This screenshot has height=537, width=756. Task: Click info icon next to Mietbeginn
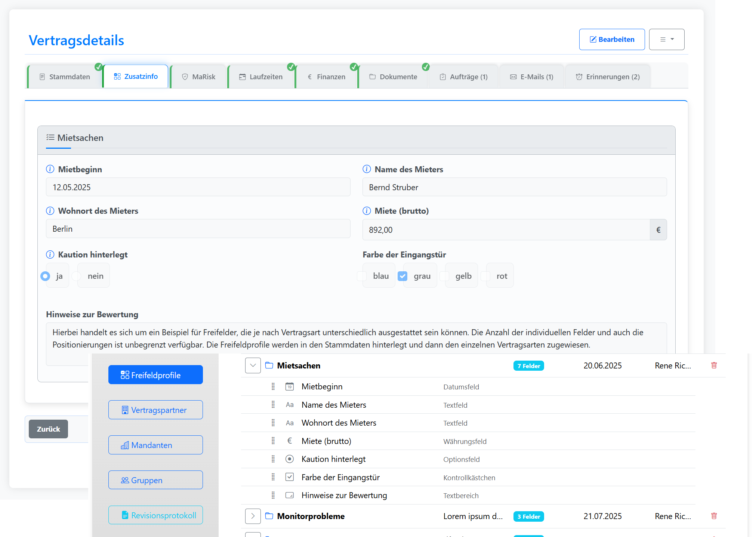[50, 169]
